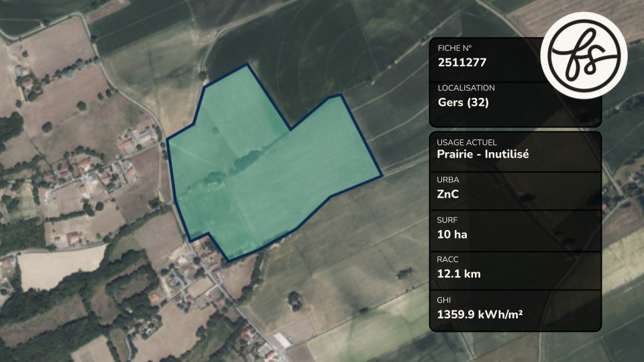Click the circular fs logo
The image size is (644, 362).
tap(584, 56)
